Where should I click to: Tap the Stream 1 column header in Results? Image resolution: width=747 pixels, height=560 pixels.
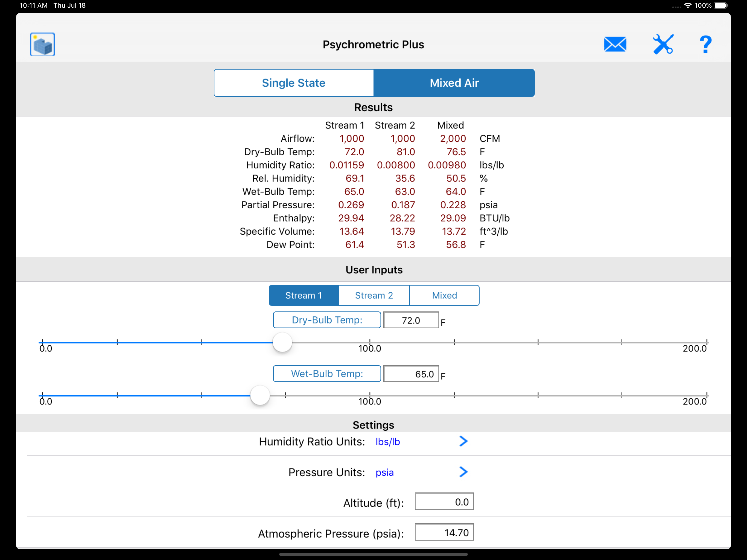click(x=345, y=125)
